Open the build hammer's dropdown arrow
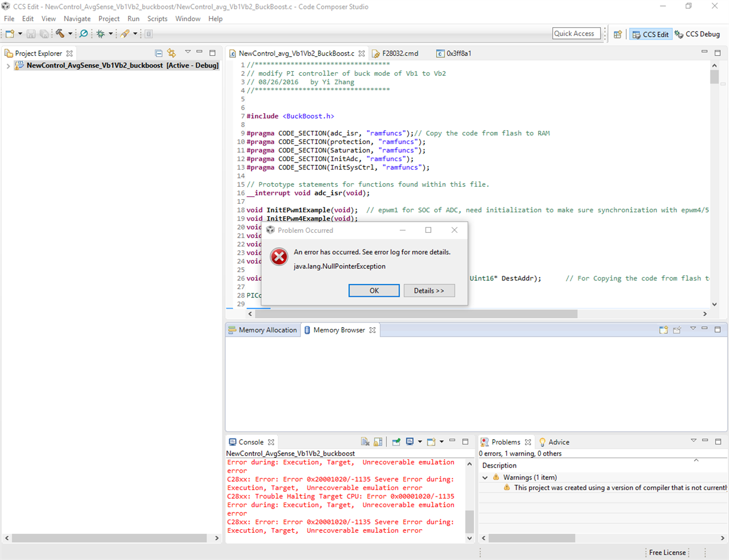The image size is (729, 560). click(70, 34)
